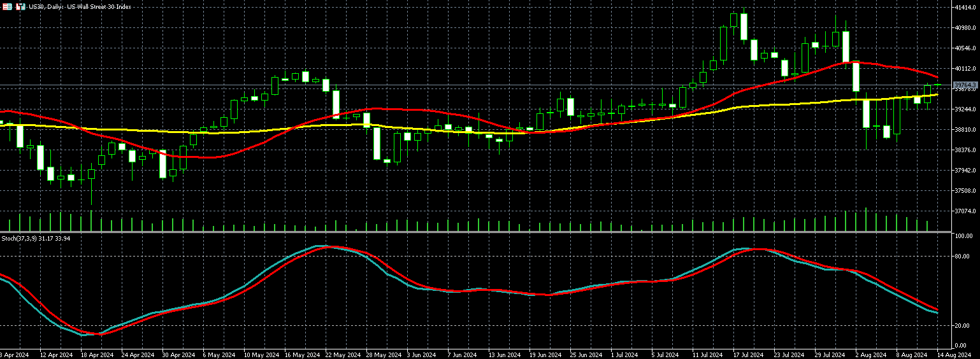
Task: Click the 37074.0 price axis value
Action: [x=966, y=211]
